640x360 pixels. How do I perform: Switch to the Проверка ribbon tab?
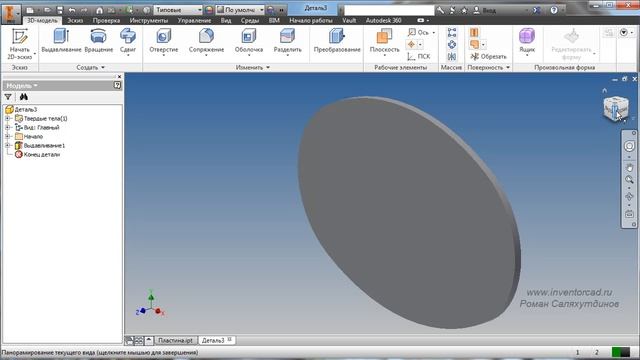(x=106, y=20)
